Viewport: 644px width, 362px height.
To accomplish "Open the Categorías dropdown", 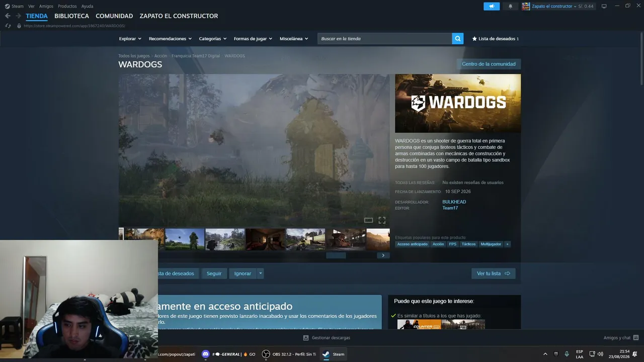I will [x=213, y=39].
